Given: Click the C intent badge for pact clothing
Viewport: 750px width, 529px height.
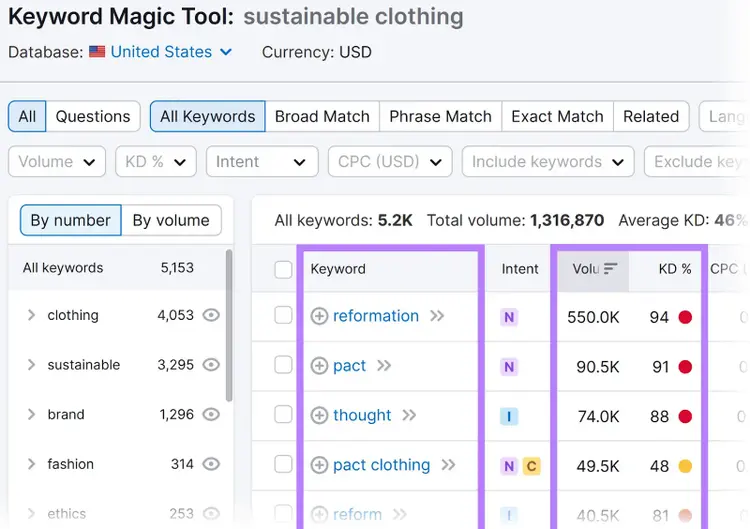Looking at the screenshot, I should tap(531, 466).
